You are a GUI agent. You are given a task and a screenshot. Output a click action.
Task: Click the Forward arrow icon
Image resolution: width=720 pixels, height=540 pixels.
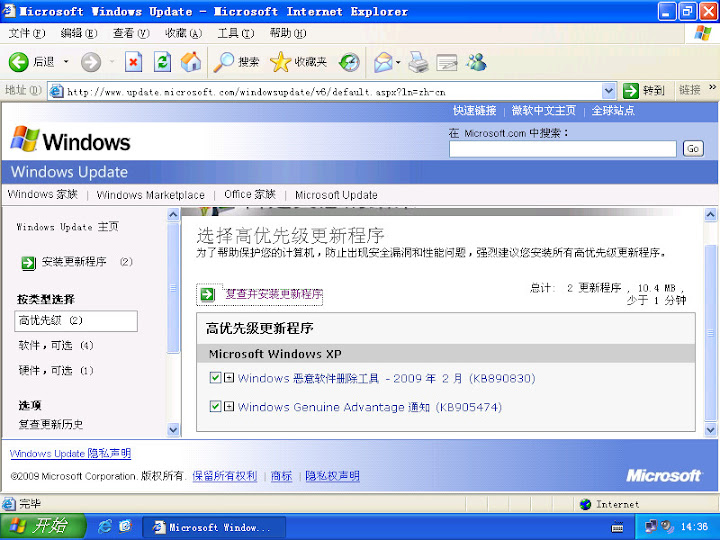[x=91, y=62]
